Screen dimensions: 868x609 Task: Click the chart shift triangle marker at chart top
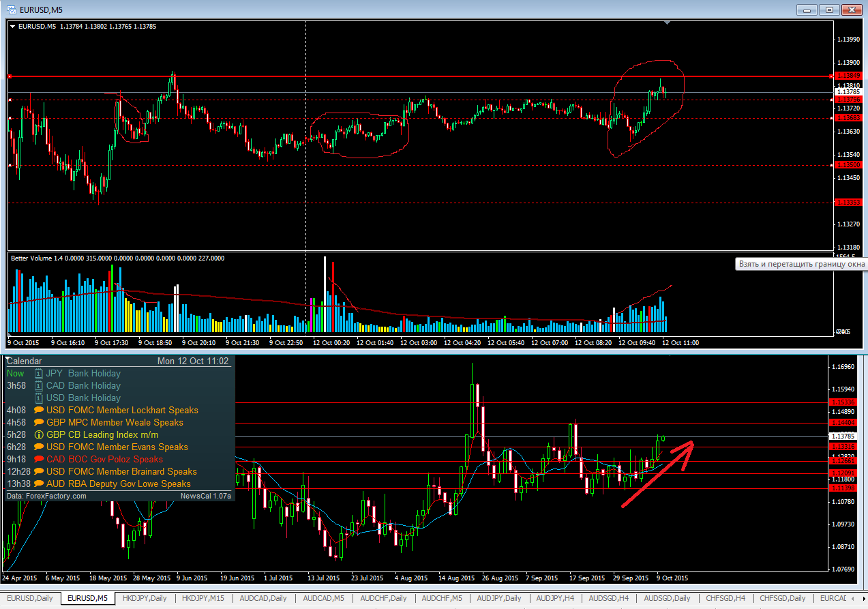pyautogui.click(x=667, y=23)
